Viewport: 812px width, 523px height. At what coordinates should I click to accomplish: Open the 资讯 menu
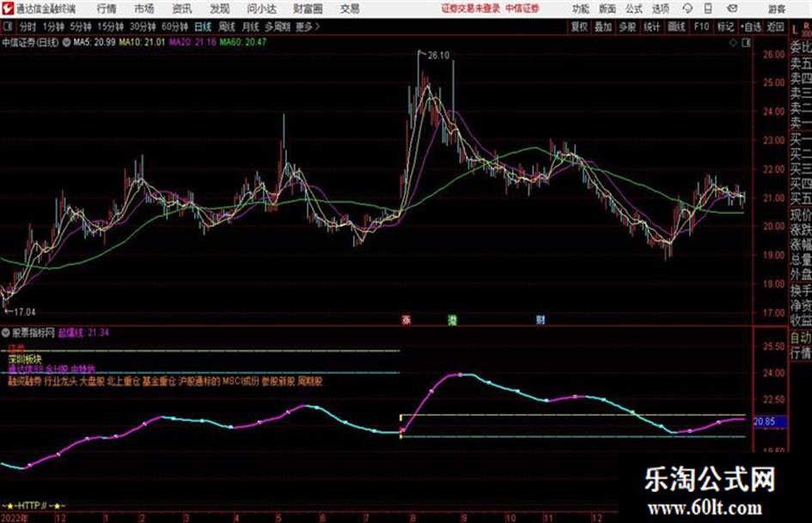click(182, 9)
